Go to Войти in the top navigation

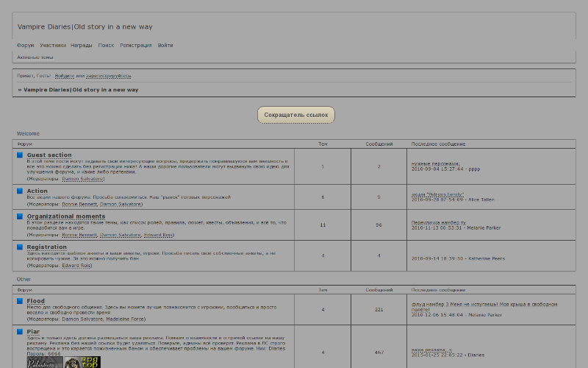click(165, 45)
